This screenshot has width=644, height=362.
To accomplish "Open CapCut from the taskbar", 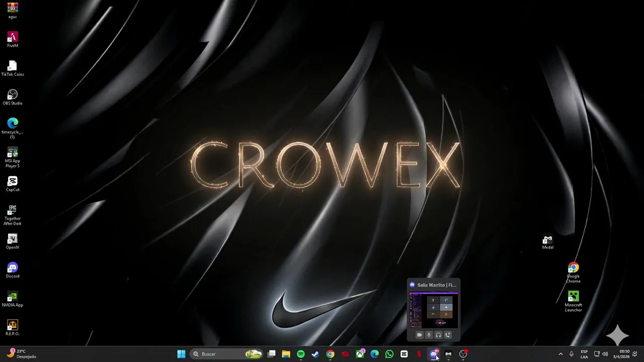I will click(404, 354).
